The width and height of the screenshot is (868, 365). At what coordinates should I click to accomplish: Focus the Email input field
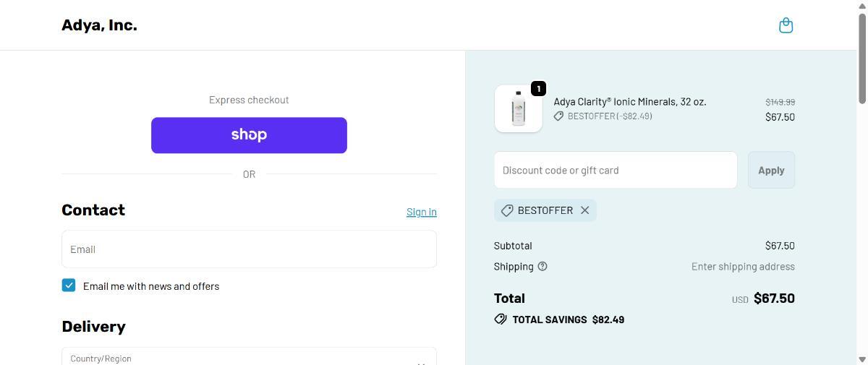coord(249,249)
